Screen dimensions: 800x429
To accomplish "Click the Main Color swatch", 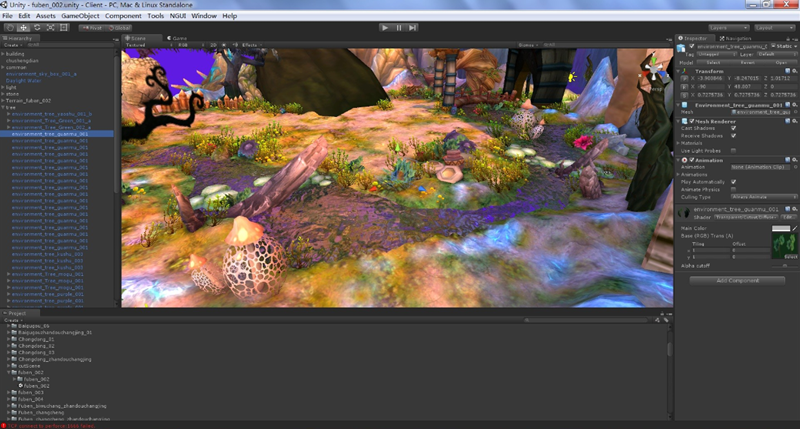I will 781,229.
